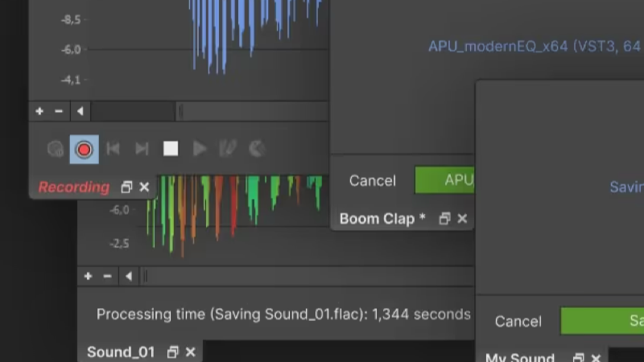Close the My Sound panel
644x362 pixels.
coord(596,358)
